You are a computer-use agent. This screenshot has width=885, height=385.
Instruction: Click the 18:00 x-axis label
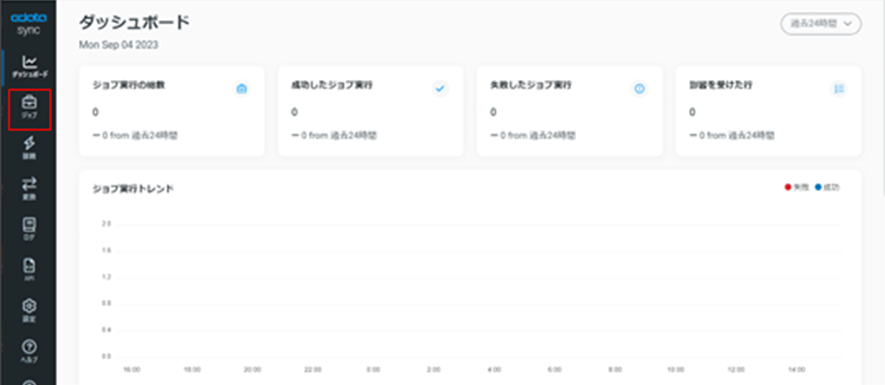[x=192, y=370]
